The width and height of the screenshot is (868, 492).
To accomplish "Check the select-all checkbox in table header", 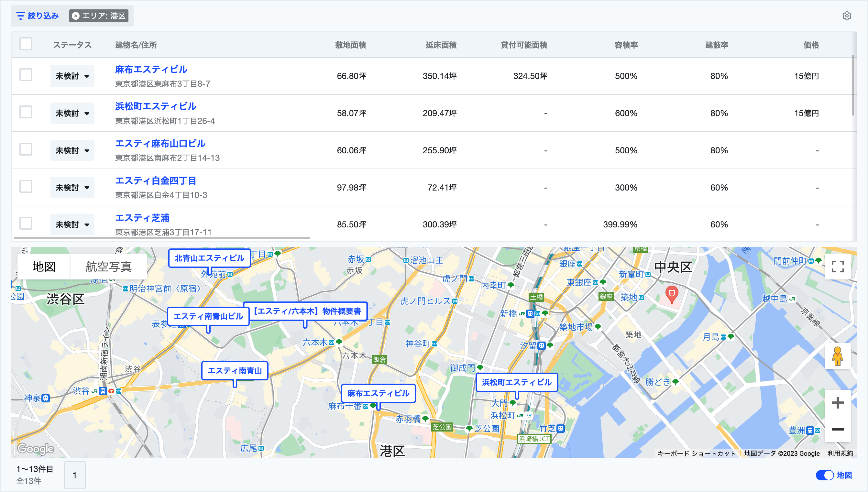I will click(x=26, y=44).
